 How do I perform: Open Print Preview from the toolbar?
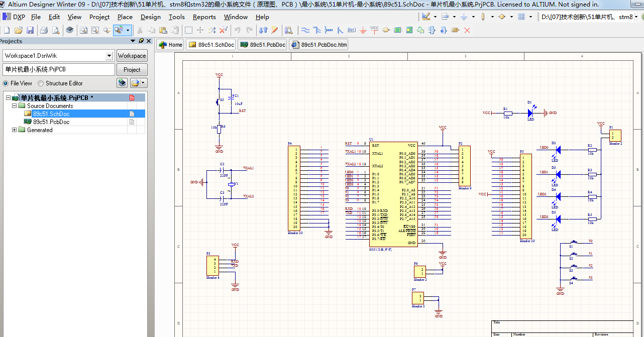tap(55, 30)
